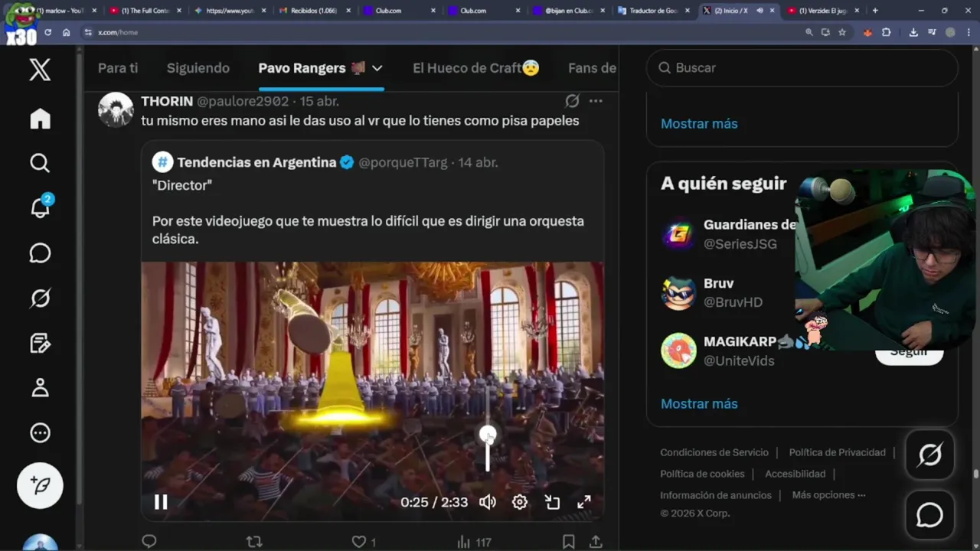The image size is (980, 551).
Task: Reload the page in browser
Action: (x=47, y=32)
